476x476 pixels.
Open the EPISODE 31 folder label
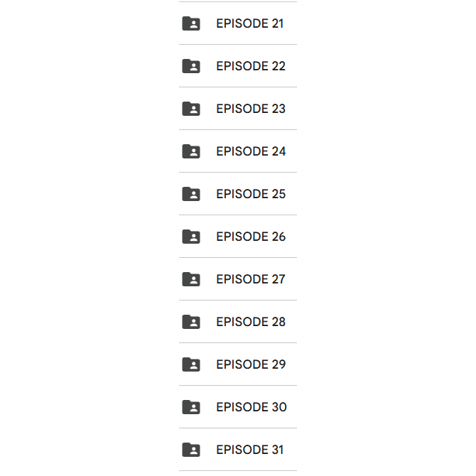click(250, 450)
